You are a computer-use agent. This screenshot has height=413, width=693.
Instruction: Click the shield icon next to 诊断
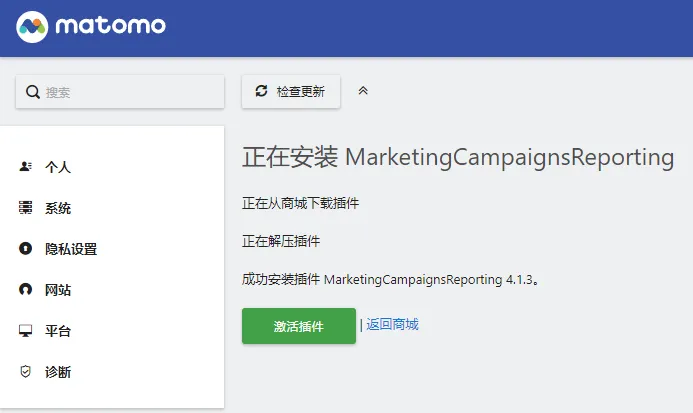[26, 372]
